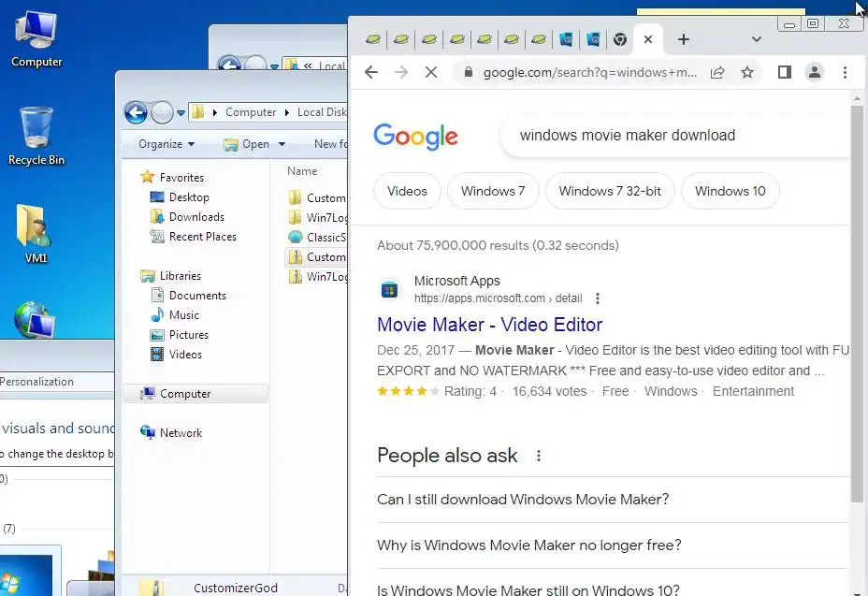Expand 'Can I still download Windows Movie Maker?'

(613, 500)
